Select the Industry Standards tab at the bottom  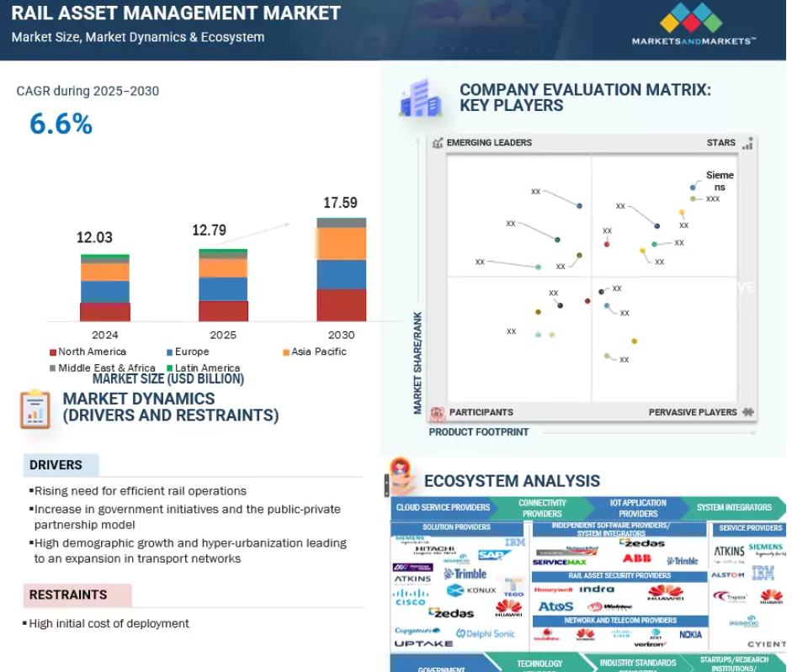[637, 664]
